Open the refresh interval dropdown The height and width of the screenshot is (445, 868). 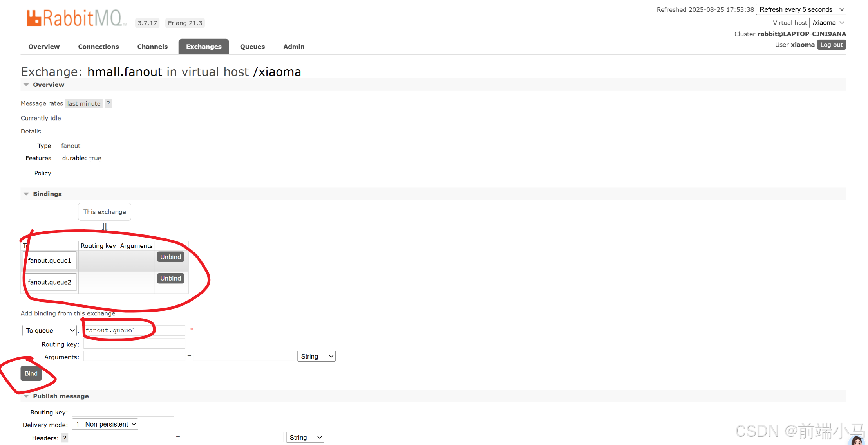(x=801, y=9)
